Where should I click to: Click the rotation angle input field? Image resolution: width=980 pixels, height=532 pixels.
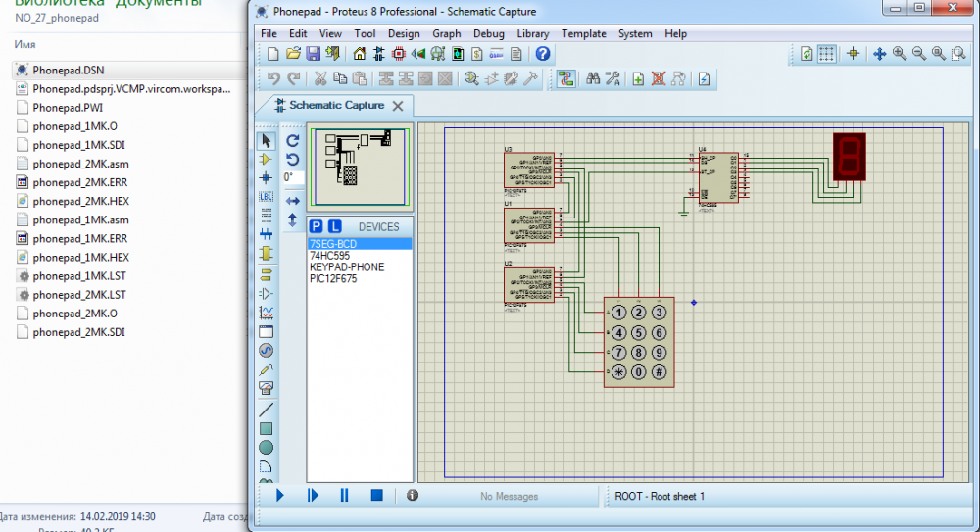(x=292, y=177)
